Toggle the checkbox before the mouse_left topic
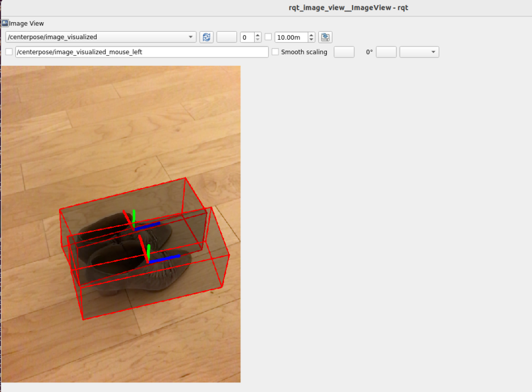 click(x=9, y=52)
